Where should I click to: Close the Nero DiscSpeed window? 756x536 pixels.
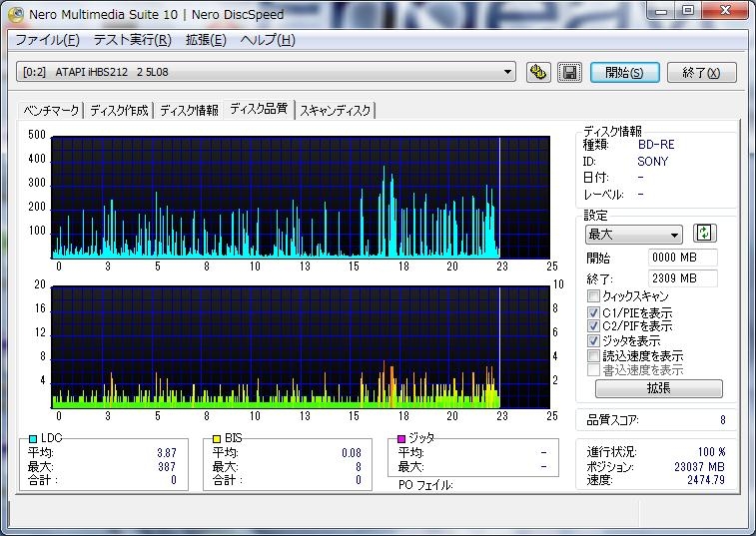(725, 11)
